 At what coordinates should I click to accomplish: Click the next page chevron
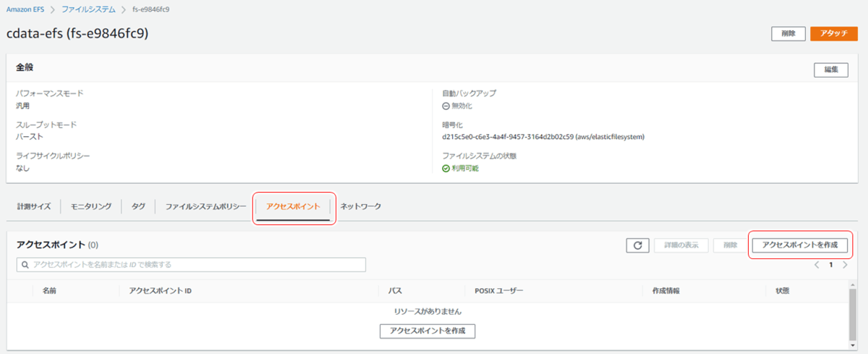[844, 265]
